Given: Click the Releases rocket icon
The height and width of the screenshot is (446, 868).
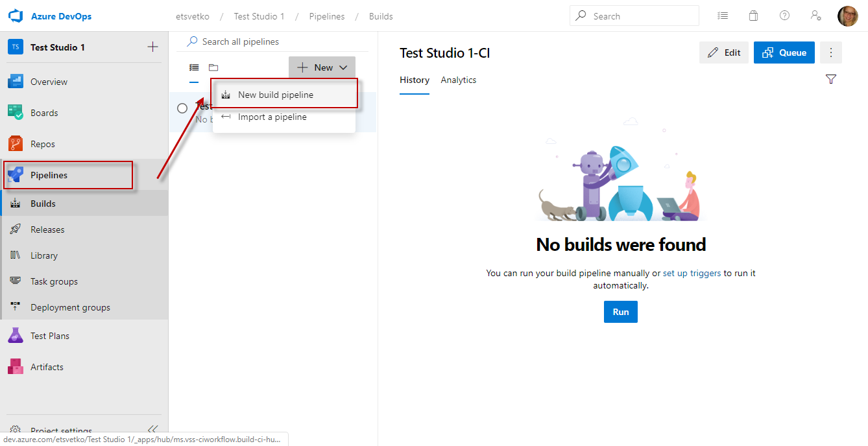Looking at the screenshot, I should (16, 229).
